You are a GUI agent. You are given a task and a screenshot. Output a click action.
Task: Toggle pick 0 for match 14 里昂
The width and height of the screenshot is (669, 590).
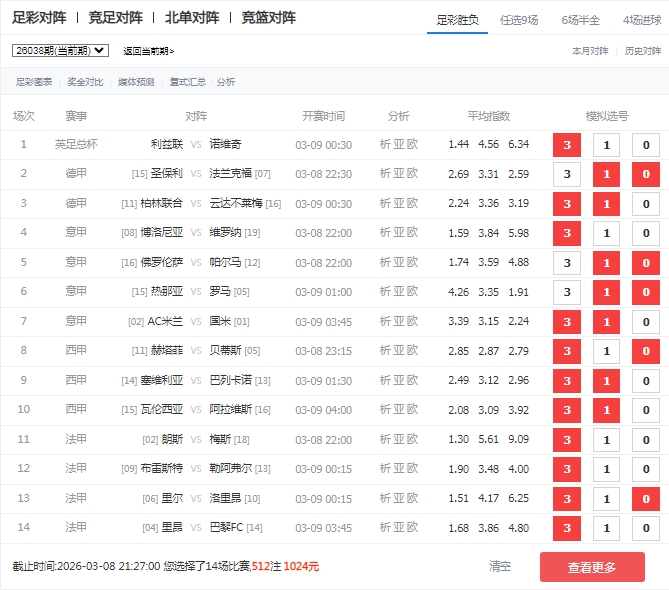point(645,529)
